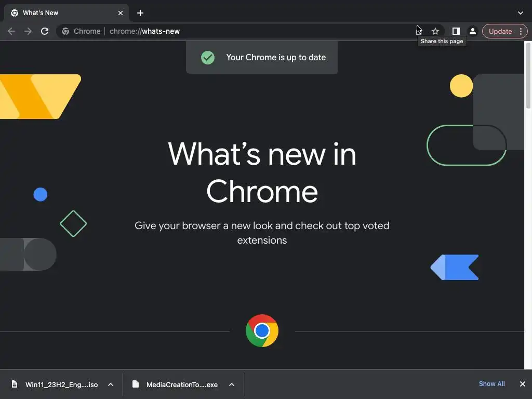This screenshot has width=532, height=399.
Task: Bookmark this tab with star icon
Action: pyautogui.click(x=435, y=31)
